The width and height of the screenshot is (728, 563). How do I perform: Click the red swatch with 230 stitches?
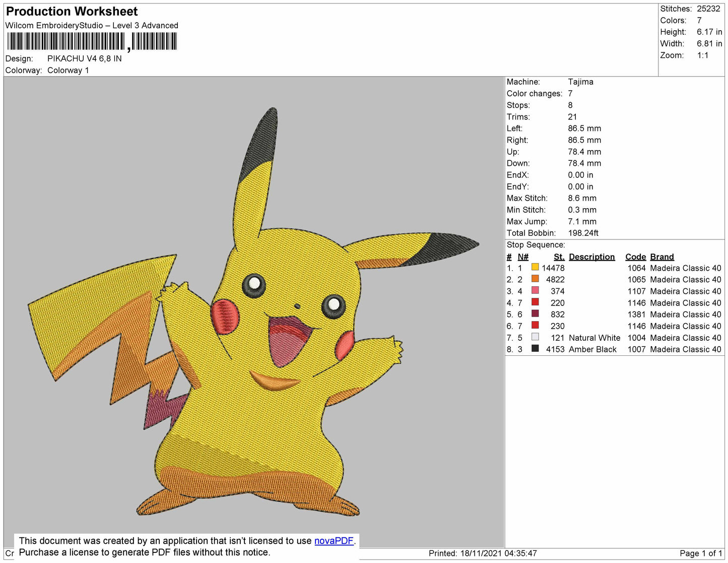click(x=535, y=326)
